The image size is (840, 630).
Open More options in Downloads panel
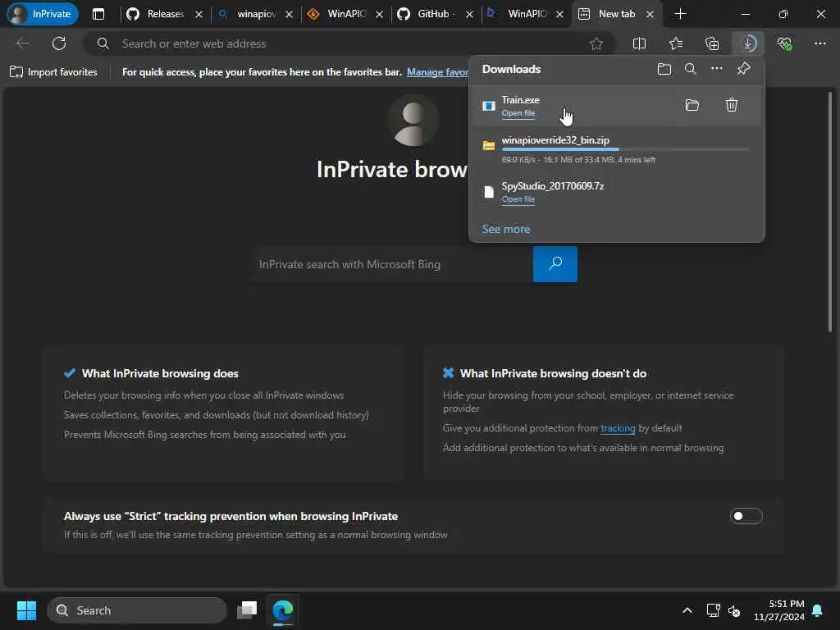coord(717,69)
